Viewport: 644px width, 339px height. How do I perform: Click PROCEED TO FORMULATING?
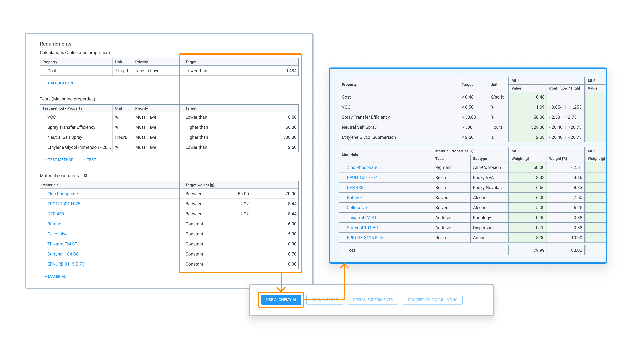[432, 299]
